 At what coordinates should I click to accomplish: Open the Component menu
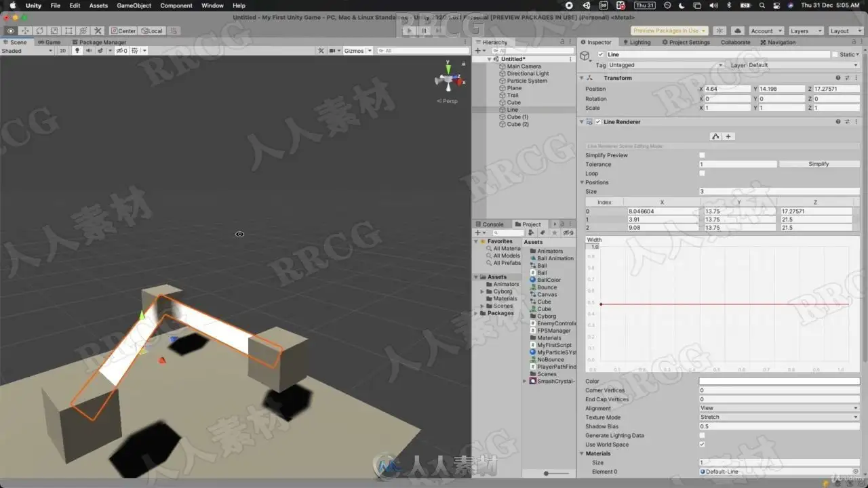tap(176, 5)
